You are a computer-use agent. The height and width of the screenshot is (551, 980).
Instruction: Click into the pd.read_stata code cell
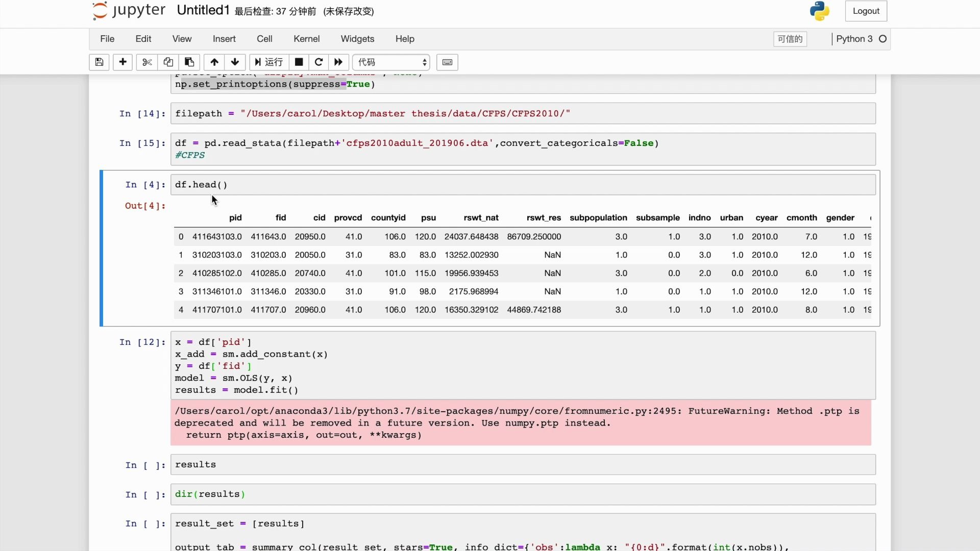pos(523,149)
